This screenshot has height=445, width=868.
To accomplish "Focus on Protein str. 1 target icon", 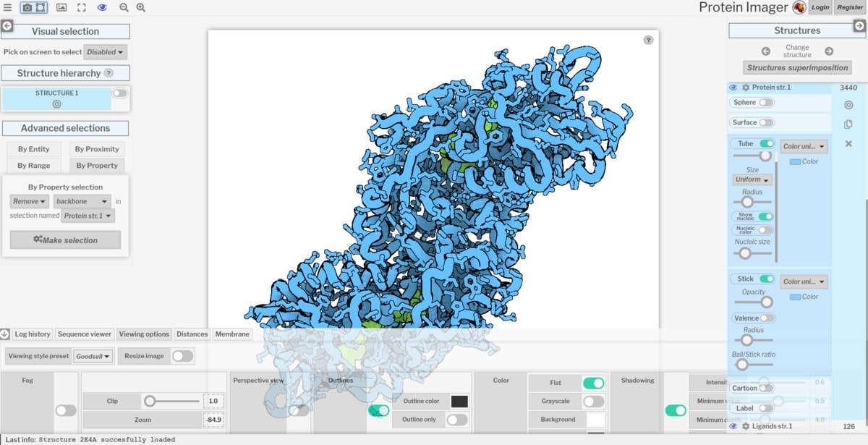I will [x=848, y=105].
